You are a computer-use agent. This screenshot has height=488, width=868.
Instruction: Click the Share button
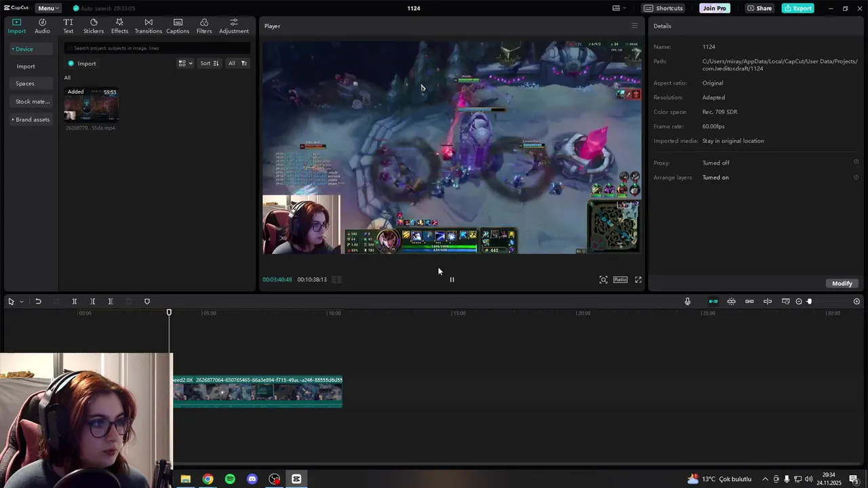[x=759, y=8]
